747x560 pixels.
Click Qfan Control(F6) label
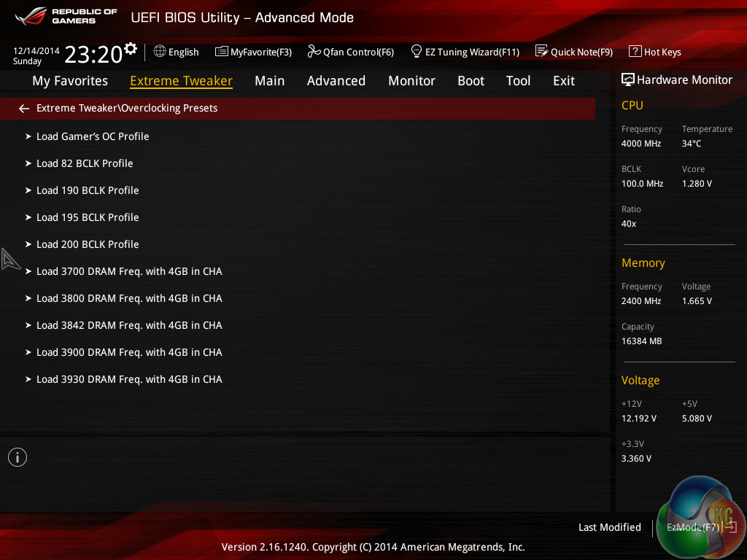(358, 52)
